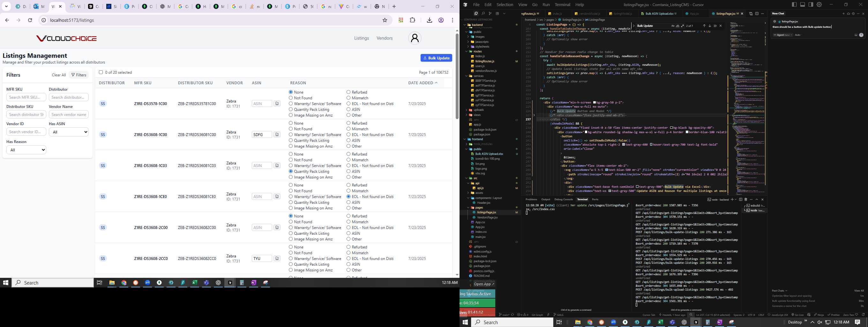Open Chrome downloads icon
Image resolution: width=868 pixels, height=327 pixels.
(429, 20)
